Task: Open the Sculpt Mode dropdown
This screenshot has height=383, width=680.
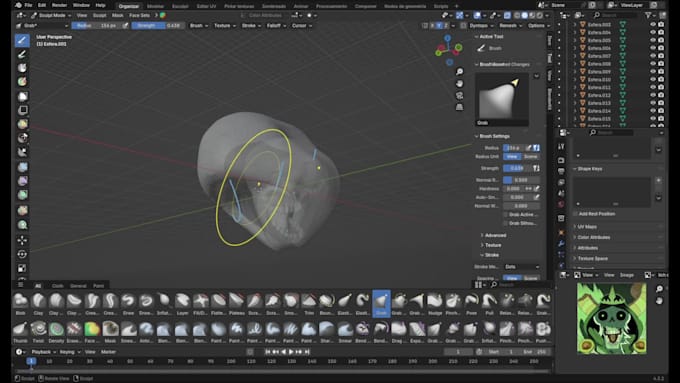Action: (51, 15)
